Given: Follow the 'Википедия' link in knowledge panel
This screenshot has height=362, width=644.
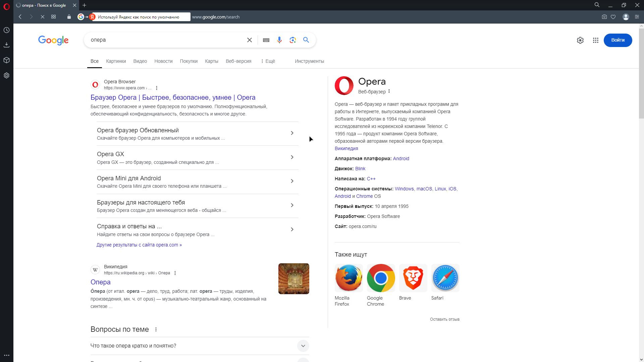Looking at the screenshot, I should (x=346, y=148).
